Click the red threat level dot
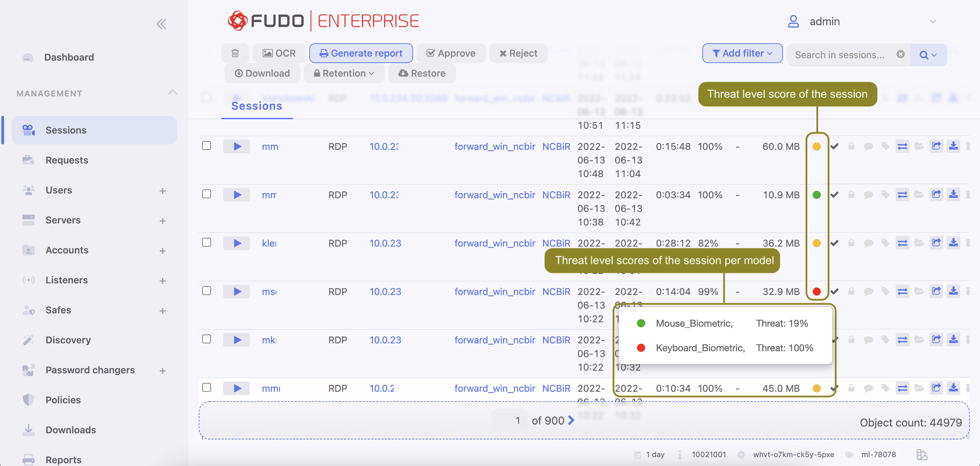Viewport: 980px width, 466px height. [x=816, y=292]
